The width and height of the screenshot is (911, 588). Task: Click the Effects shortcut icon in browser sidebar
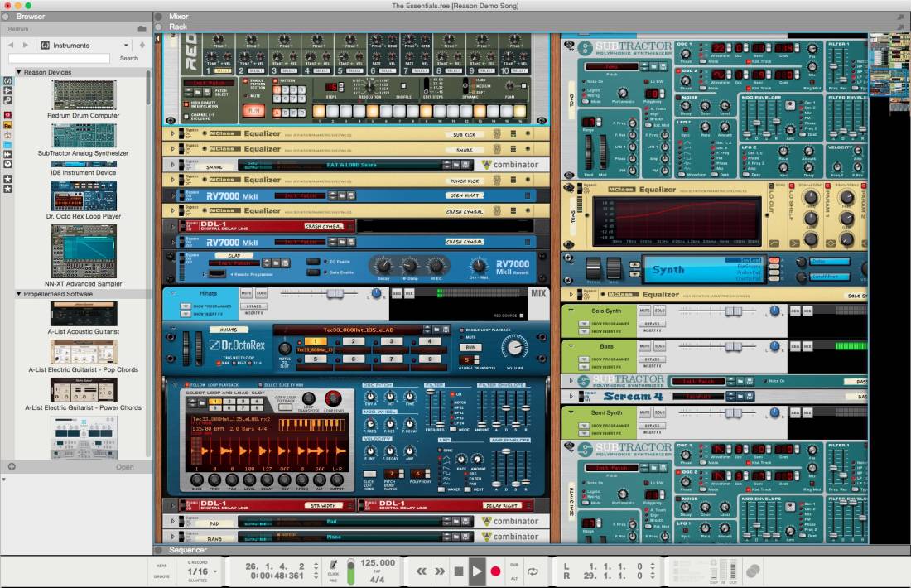[7, 90]
